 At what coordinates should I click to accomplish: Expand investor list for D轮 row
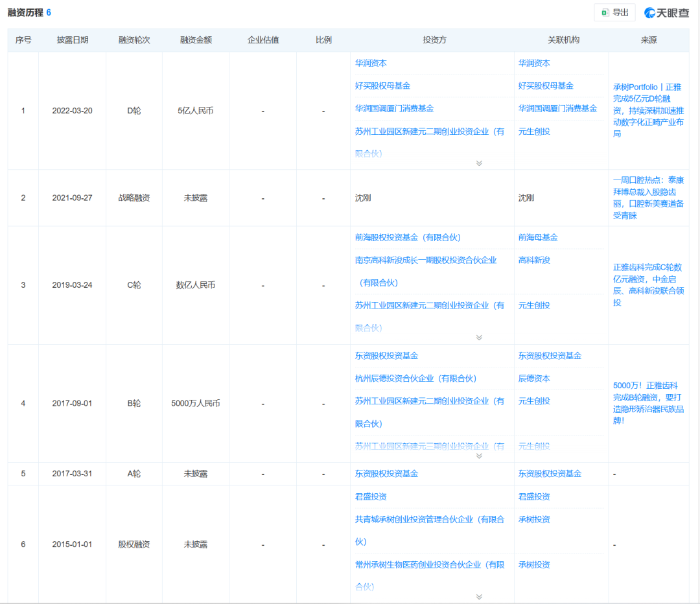[479, 163]
